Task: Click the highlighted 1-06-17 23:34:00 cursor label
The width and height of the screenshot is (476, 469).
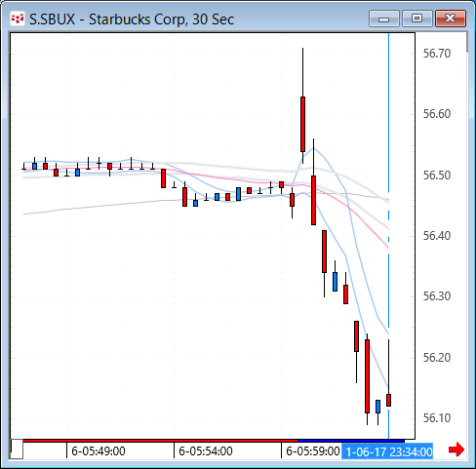Action: click(387, 451)
